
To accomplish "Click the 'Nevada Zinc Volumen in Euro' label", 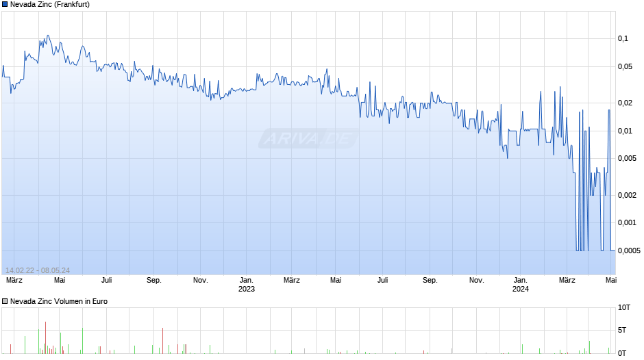I will pyautogui.click(x=59, y=301).
